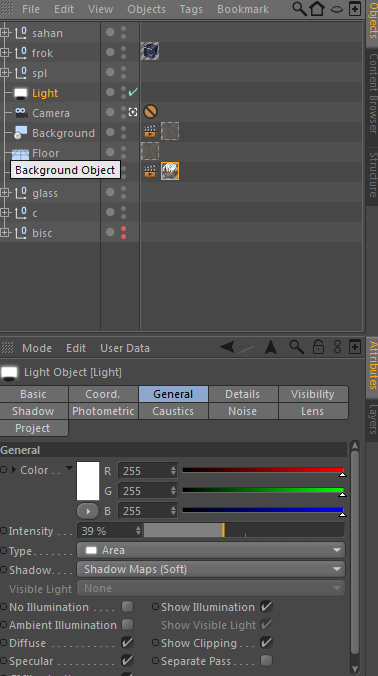The height and width of the screenshot is (676, 378).
Task: Expand the sahan object hierarchy
Action: (x=5, y=32)
